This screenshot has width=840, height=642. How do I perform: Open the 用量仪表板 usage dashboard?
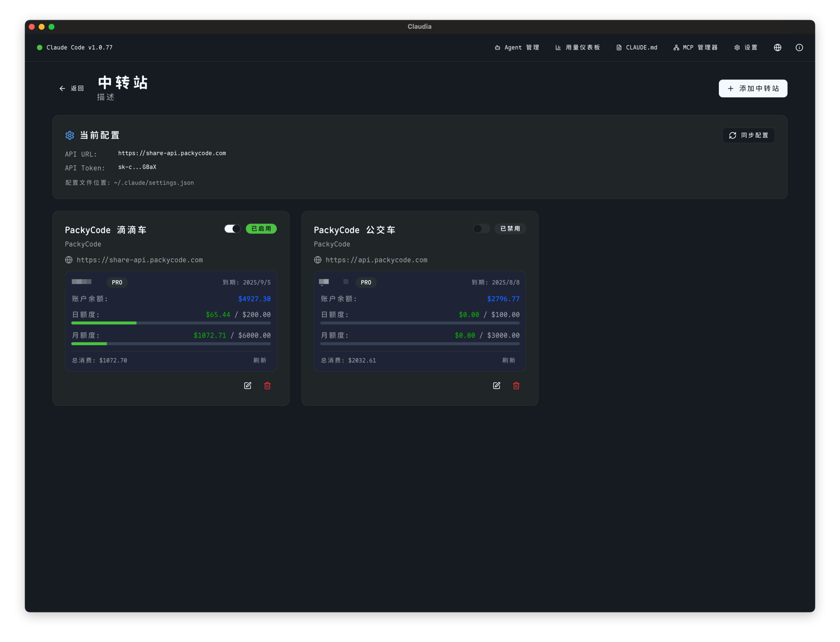click(x=578, y=47)
